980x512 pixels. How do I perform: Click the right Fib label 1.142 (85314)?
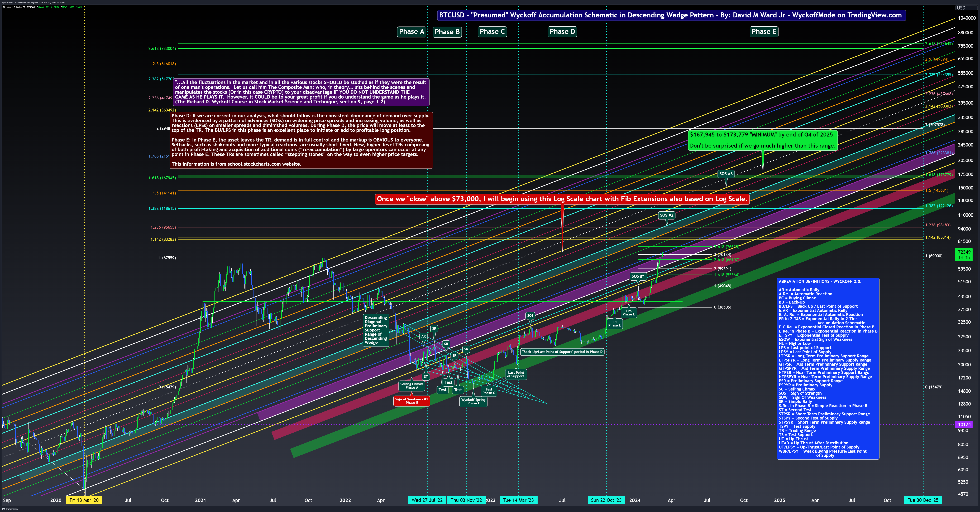click(938, 238)
